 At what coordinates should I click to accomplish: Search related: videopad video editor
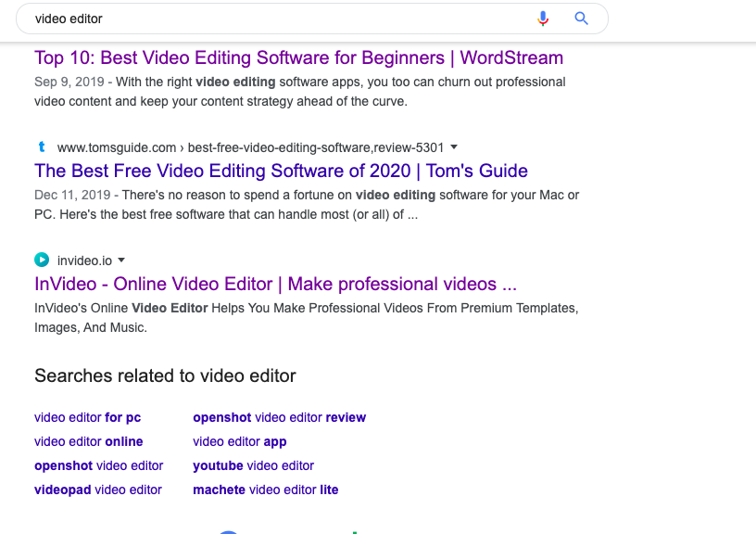pos(98,489)
